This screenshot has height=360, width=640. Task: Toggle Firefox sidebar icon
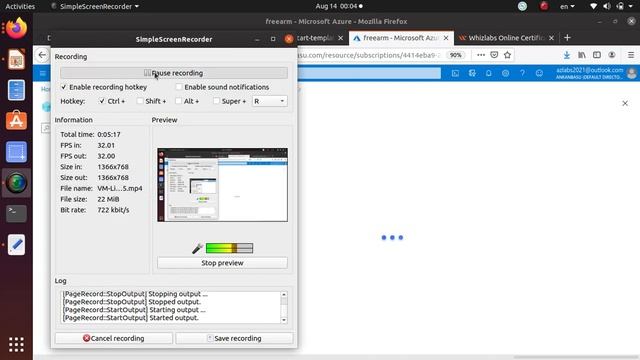[597, 55]
